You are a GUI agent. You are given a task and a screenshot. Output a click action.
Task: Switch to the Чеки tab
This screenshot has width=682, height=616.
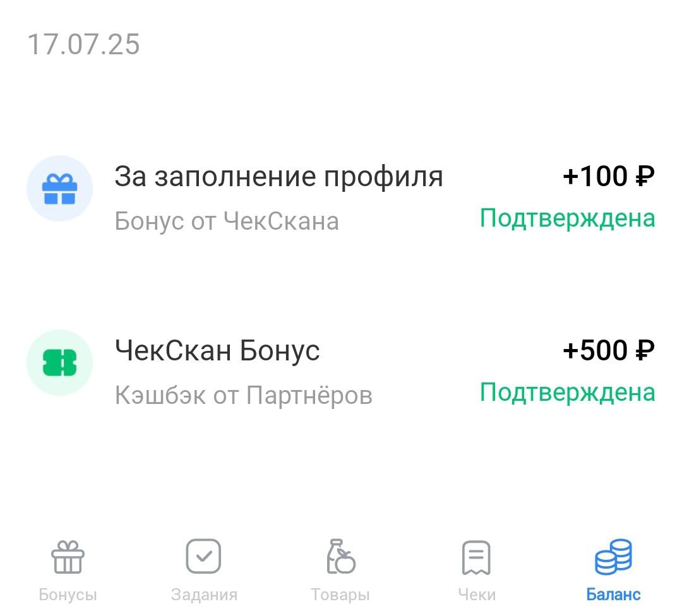478,568
